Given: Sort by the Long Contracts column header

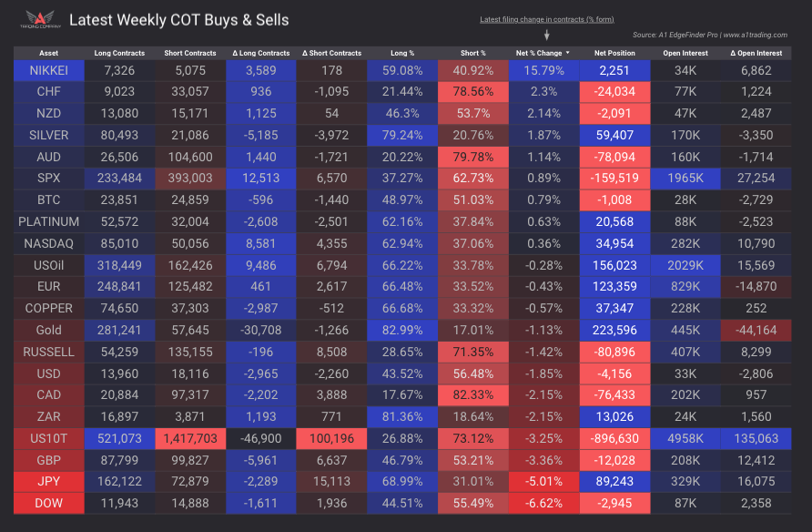Looking at the screenshot, I should 119,53.
